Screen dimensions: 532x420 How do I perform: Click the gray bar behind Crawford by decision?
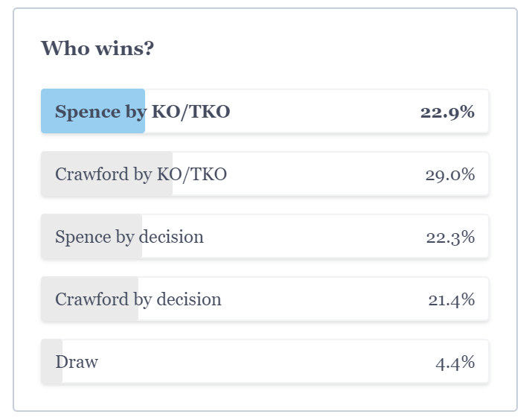click(89, 299)
